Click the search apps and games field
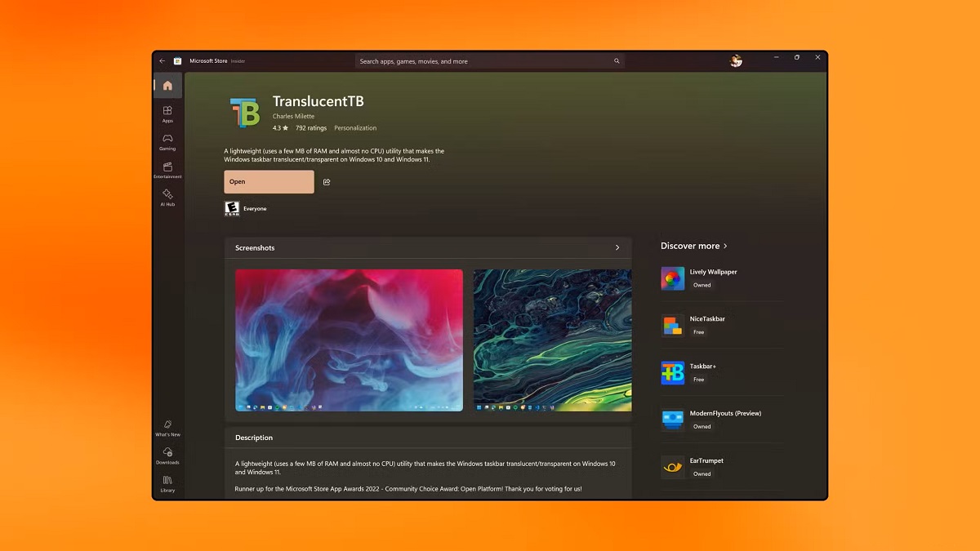The image size is (980, 551). coord(488,60)
